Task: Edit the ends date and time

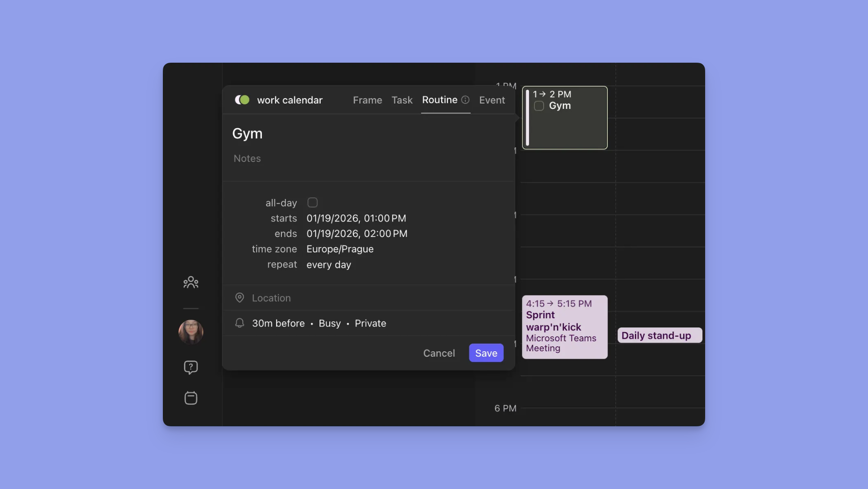Action: 357,233
